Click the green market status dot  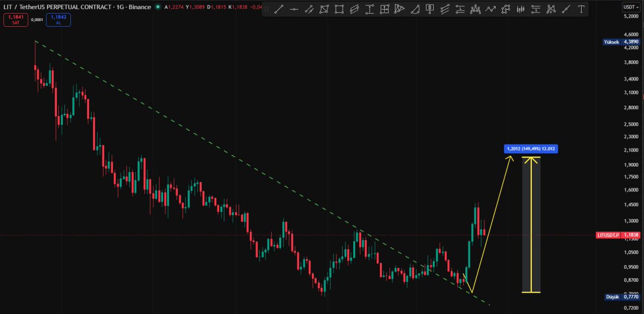(157, 7)
